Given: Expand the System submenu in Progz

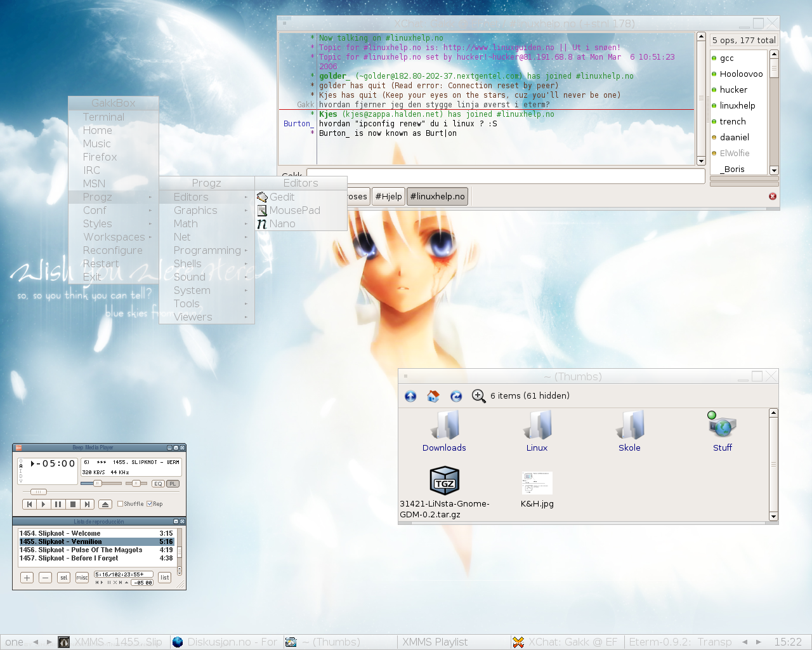Looking at the screenshot, I should [x=207, y=290].
